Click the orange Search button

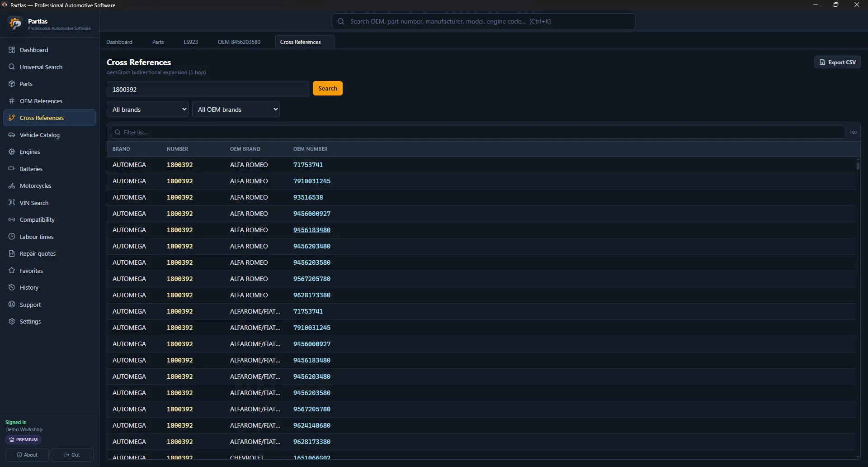[328, 88]
